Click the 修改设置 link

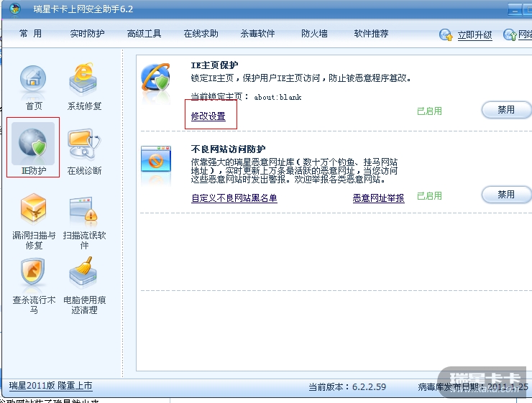click(x=208, y=116)
